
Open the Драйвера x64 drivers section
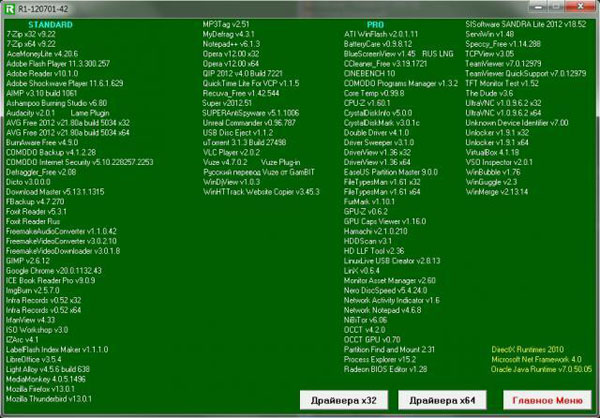(x=442, y=400)
